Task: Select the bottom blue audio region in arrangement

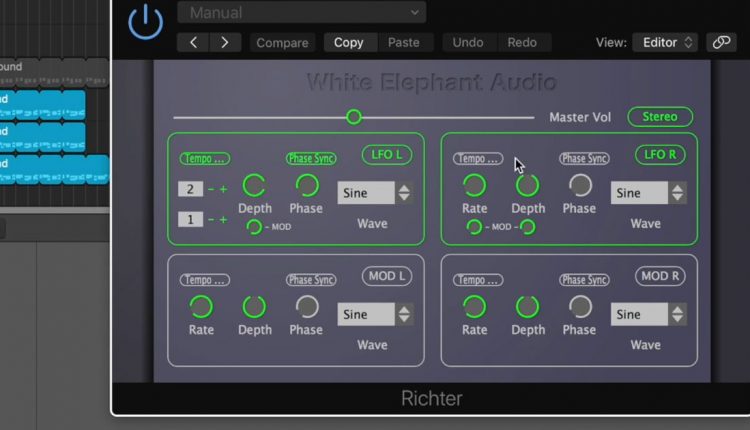Action: coord(54,169)
